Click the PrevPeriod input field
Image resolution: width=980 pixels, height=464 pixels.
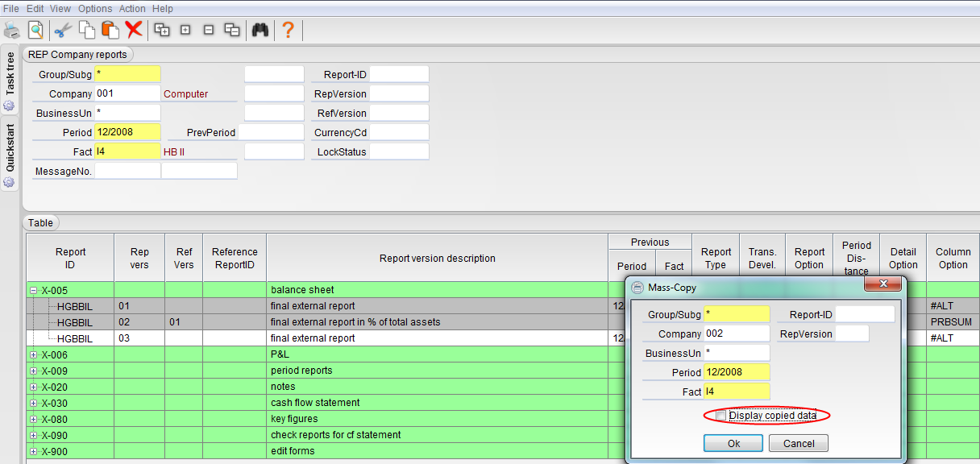(271, 132)
